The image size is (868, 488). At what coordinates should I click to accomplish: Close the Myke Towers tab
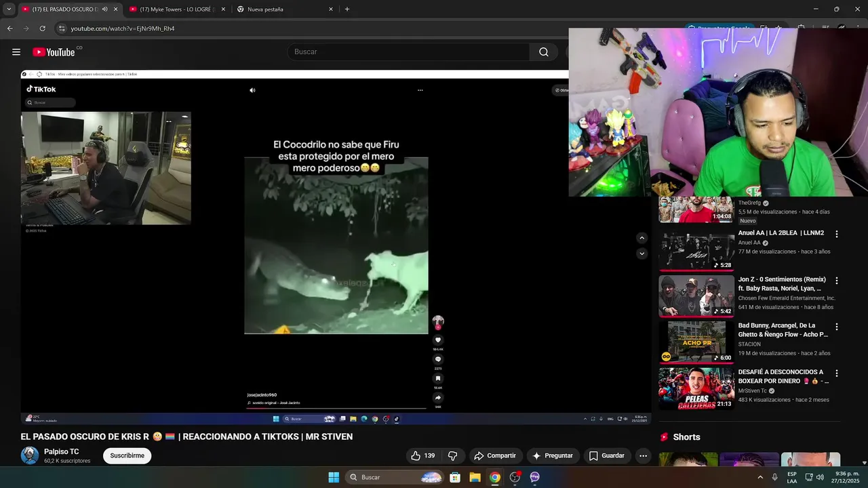223,9
